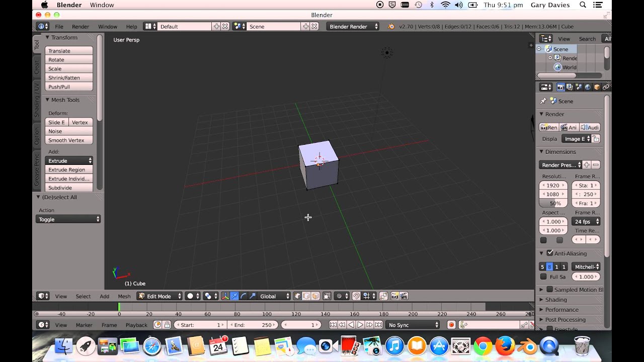Click the End frame 250 field
644x362 pixels.
pos(253,325)
